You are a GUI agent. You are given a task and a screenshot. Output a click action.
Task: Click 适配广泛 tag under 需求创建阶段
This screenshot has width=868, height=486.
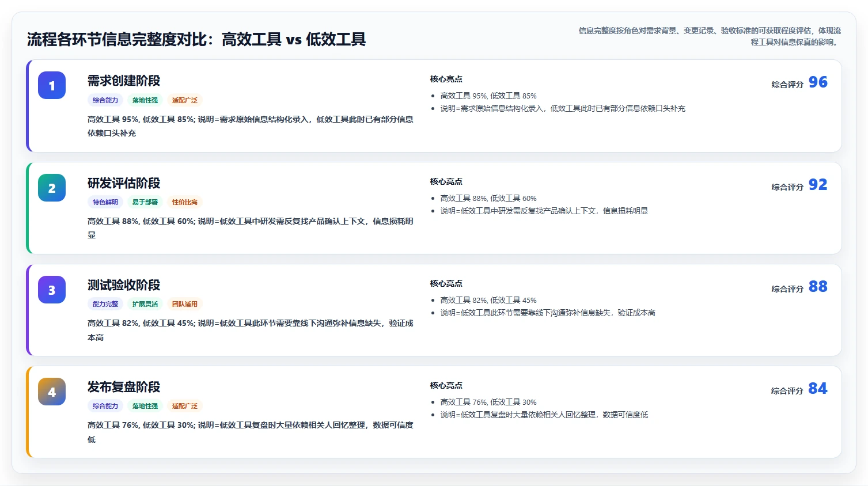tap(185, 100)
